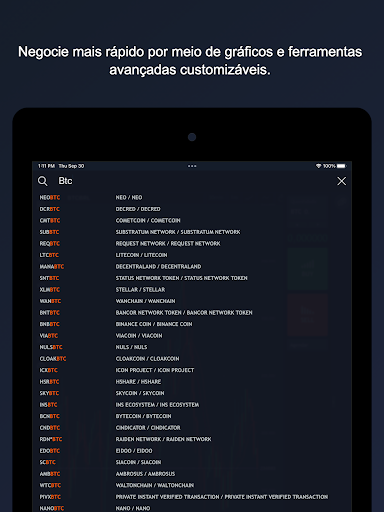Click Stellar / Stellar description

tap(140, 290)
